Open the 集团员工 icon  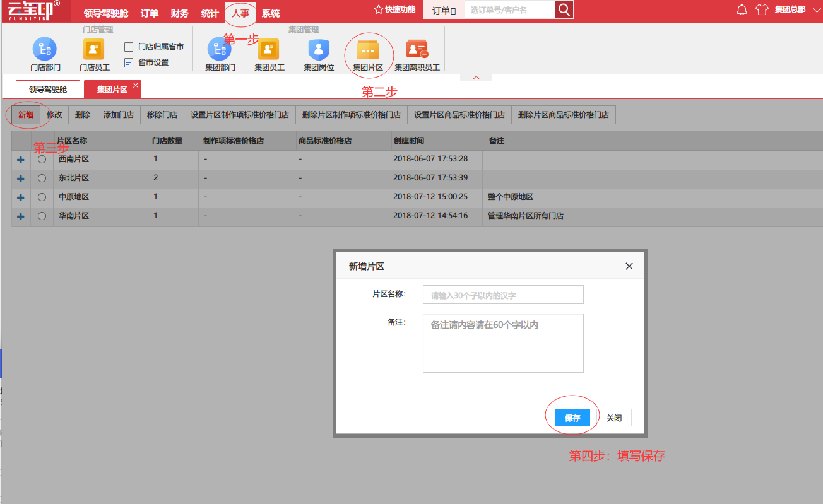(x=269, y=49)
